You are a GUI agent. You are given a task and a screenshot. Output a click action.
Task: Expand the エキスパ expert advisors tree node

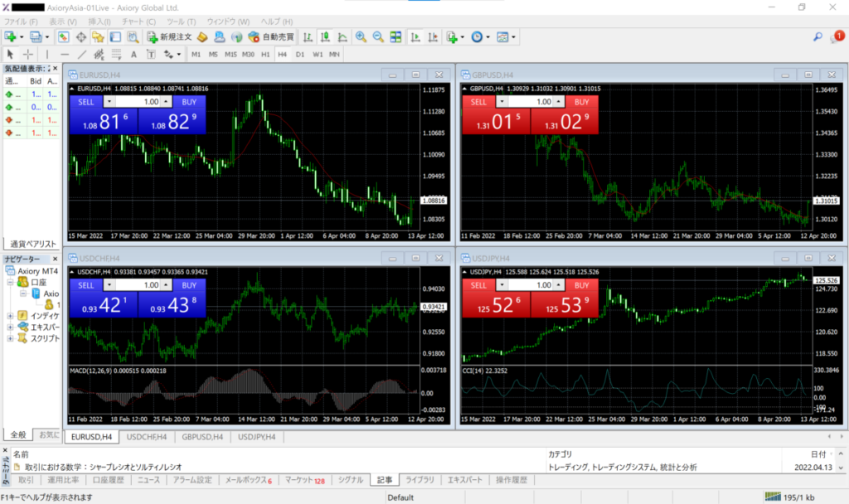[x=10, y=327]
